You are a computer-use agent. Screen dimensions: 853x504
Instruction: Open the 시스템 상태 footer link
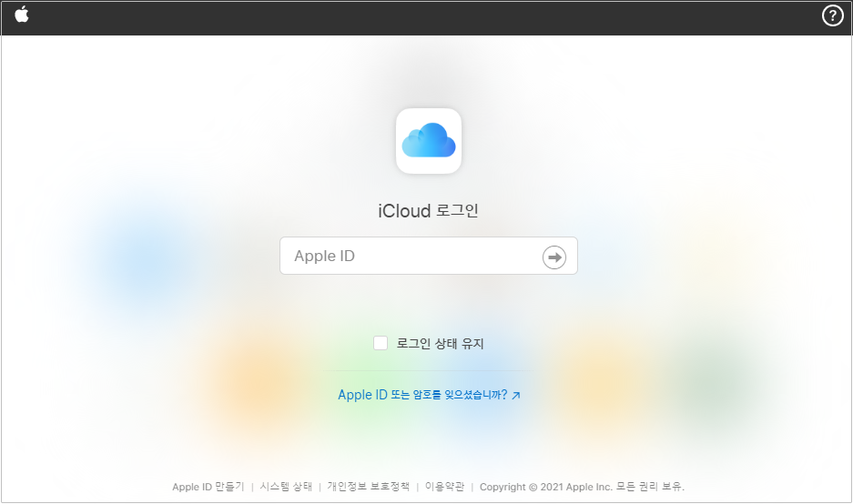(x=286, y=487)
